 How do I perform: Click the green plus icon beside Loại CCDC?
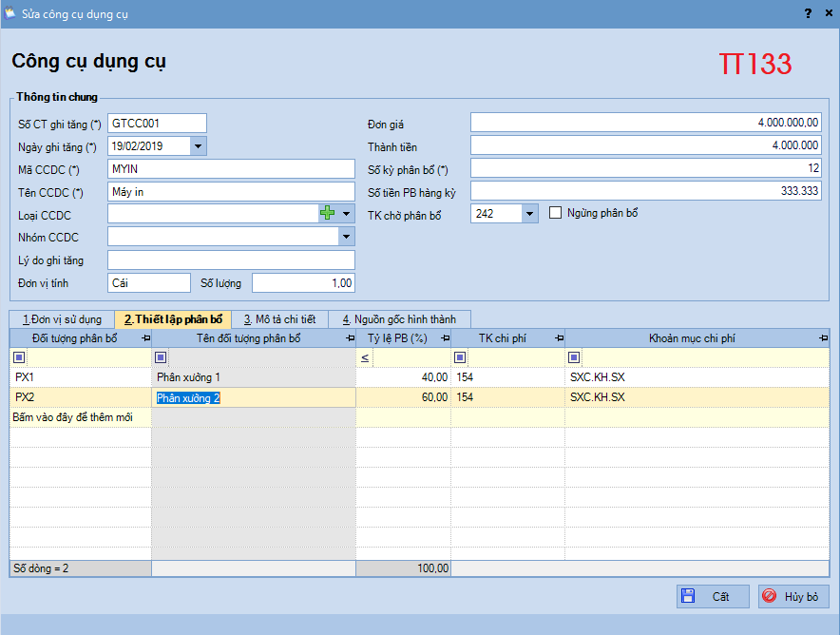328,214
